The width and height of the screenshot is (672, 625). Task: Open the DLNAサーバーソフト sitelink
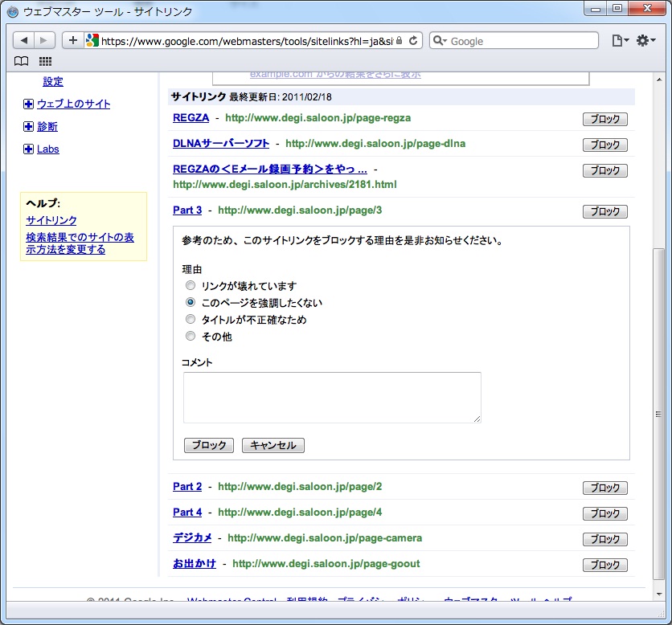click(x=221, y=144)
